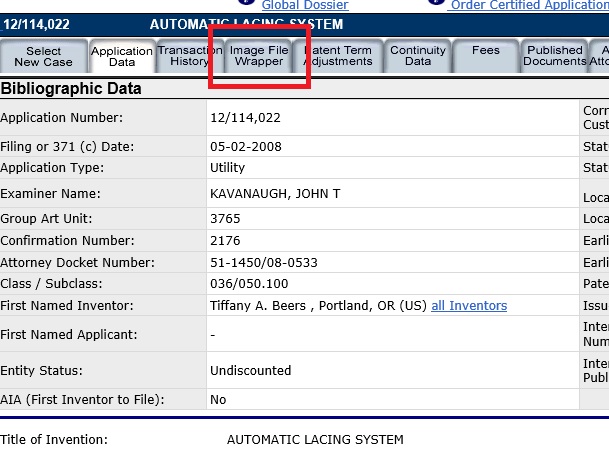The height and width of the screenshot is (459, 609).
Task: Open the Published Documents tab
Action: tap(555, 56)
